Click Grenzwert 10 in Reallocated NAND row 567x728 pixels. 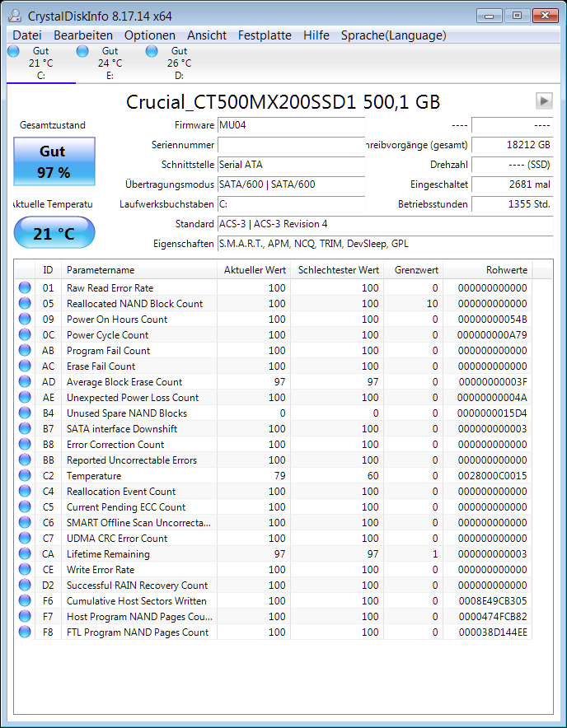coord(432,304)
